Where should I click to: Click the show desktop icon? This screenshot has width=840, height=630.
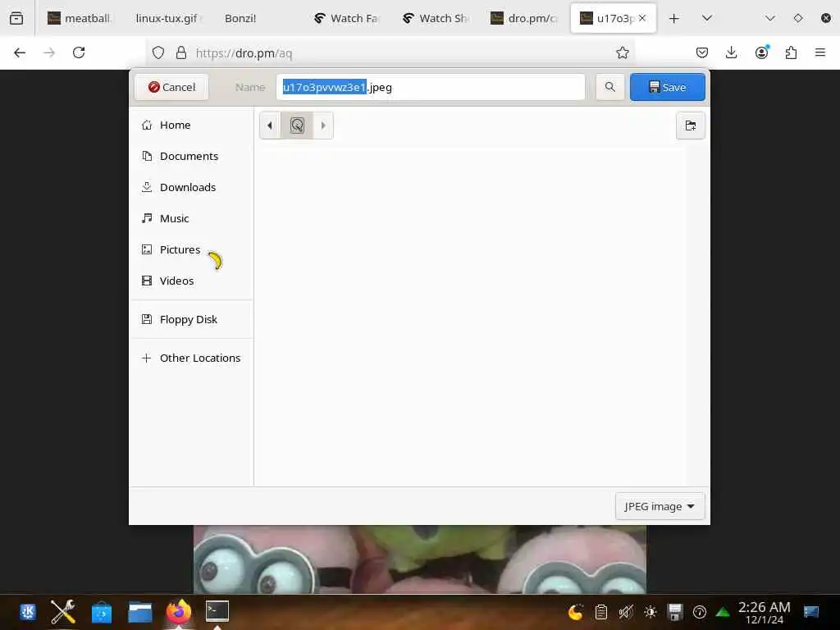click(811, 612)
